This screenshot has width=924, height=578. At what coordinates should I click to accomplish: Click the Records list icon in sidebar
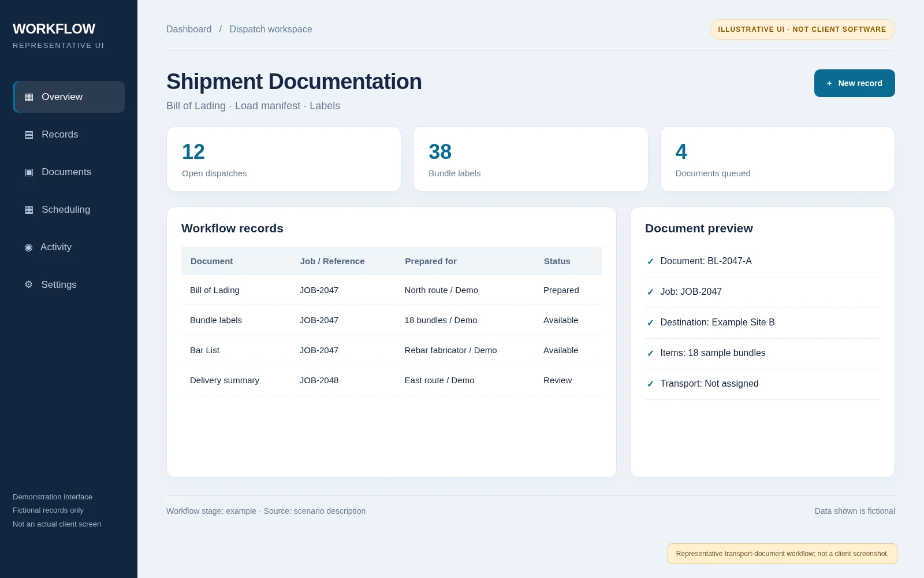[29, 135]
